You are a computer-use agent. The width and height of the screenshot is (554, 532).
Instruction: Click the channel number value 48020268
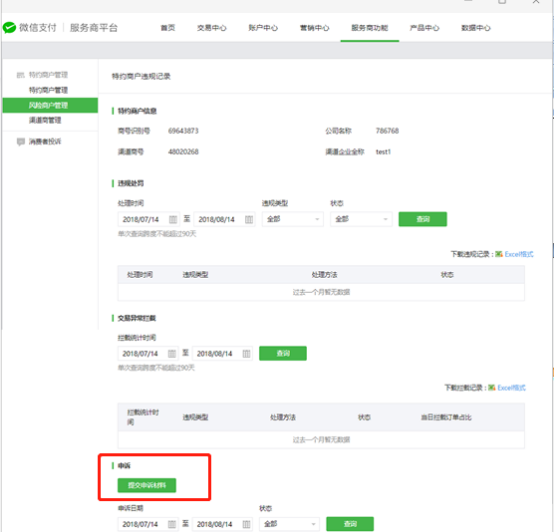pyautogui.click(x=183, y=152)
